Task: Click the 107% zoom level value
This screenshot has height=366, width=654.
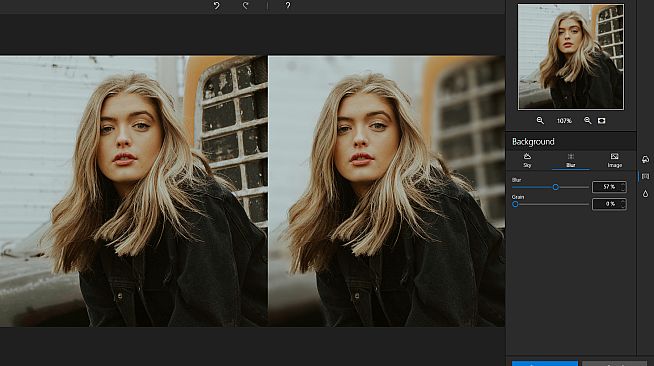Action: coord(564,121)
